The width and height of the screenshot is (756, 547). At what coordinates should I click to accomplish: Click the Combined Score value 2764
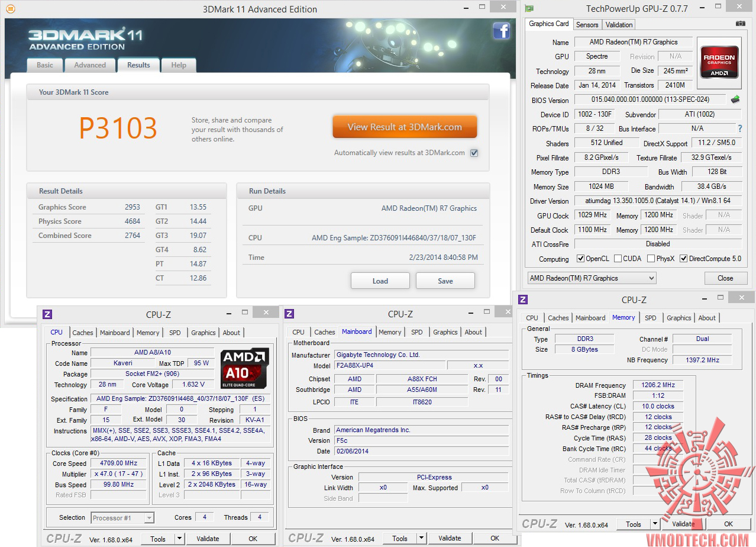[x=133, y=236]
